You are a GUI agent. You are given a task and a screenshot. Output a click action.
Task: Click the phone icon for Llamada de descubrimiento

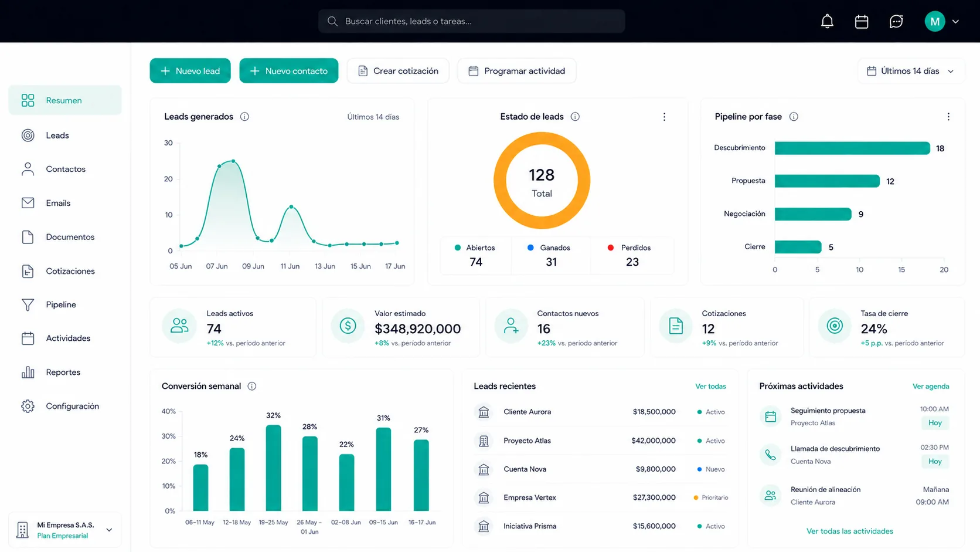pos(770,455)
